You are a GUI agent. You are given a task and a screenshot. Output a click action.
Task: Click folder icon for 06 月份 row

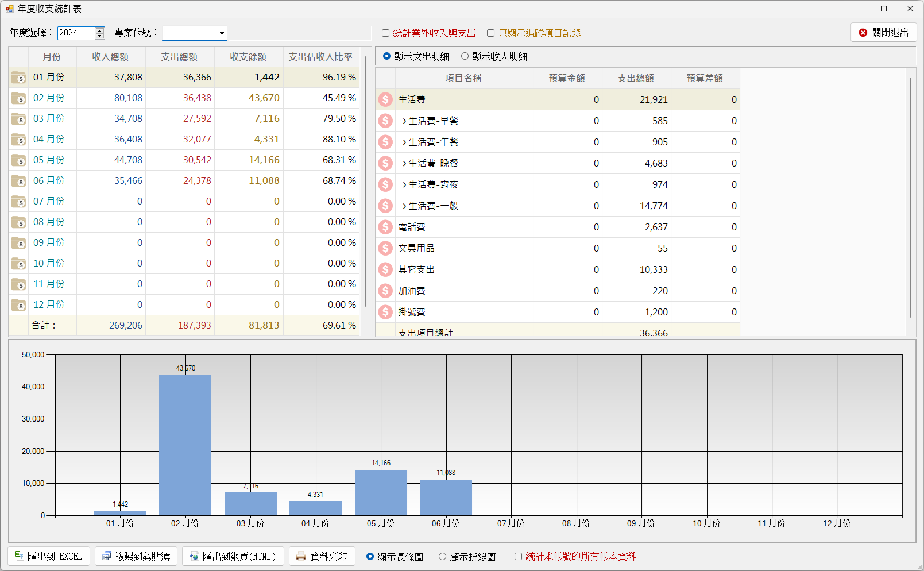click(x=18, y=181)
